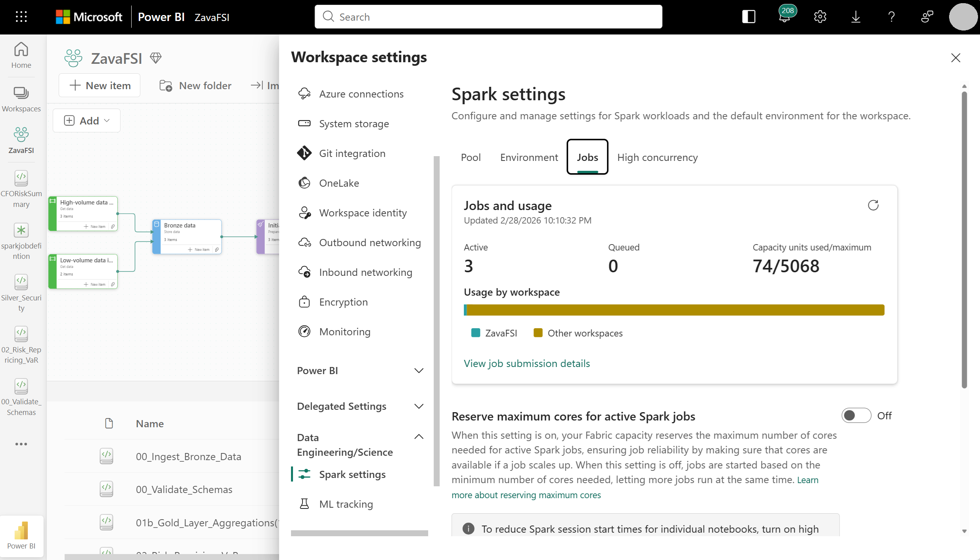
Task: Toggle the layout panel icon in top bar
Action: point(748,17)
